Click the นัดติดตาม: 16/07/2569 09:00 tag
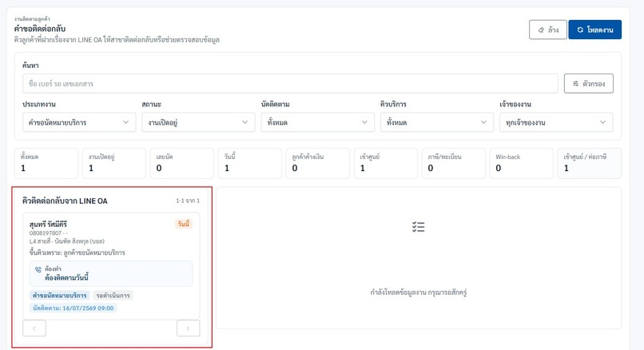644x350 pixels. (73, 308)
